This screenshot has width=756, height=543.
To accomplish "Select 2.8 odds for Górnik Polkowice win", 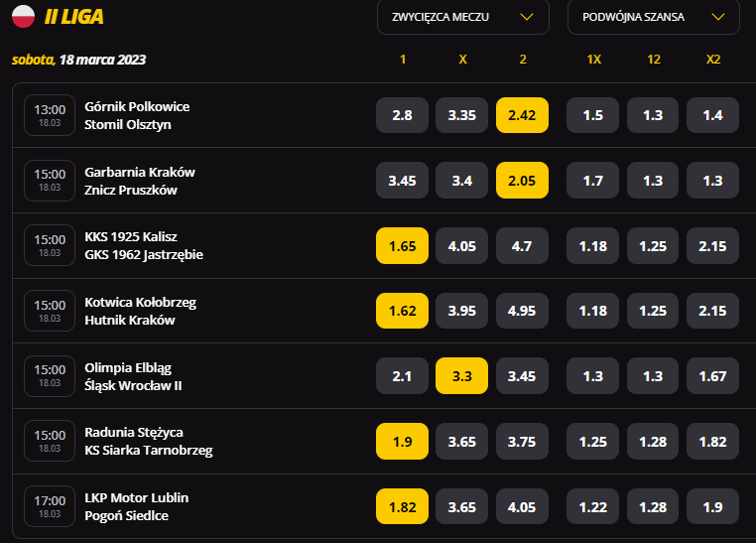I will point(402,115).
